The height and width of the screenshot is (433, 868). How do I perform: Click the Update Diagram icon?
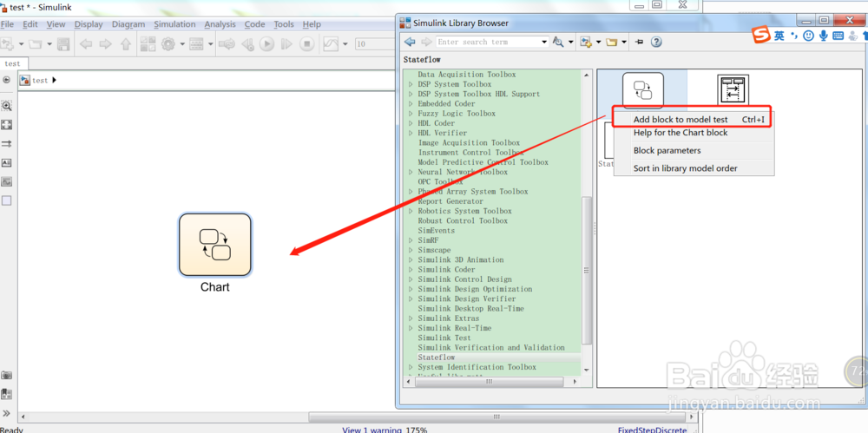point(227,43)
